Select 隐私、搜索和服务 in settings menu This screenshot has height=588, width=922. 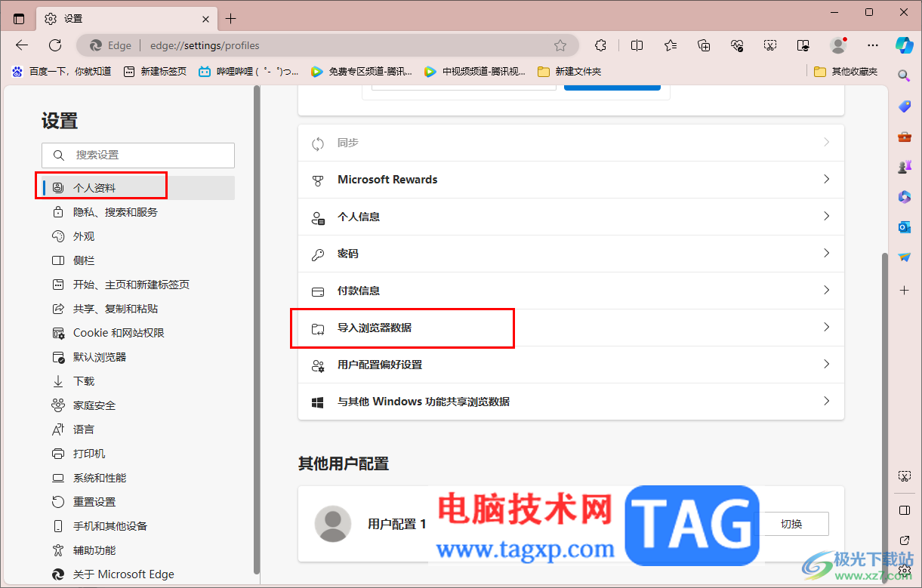point(115,211)
